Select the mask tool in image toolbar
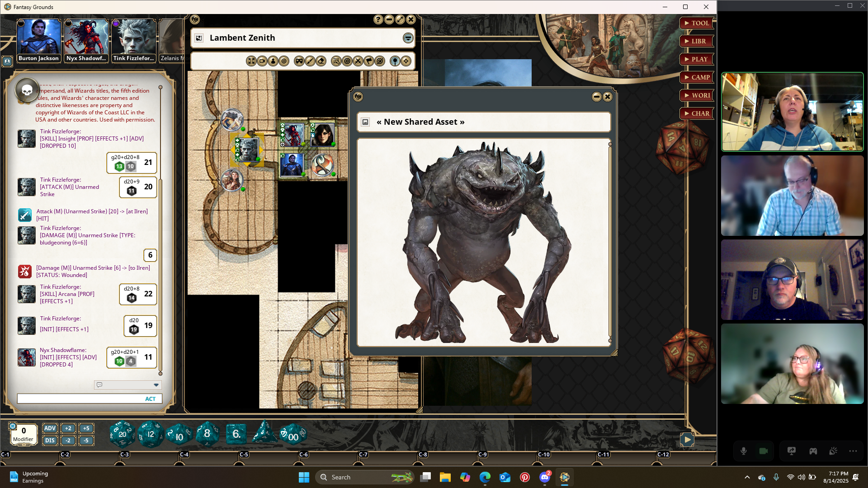 [299, 61]
